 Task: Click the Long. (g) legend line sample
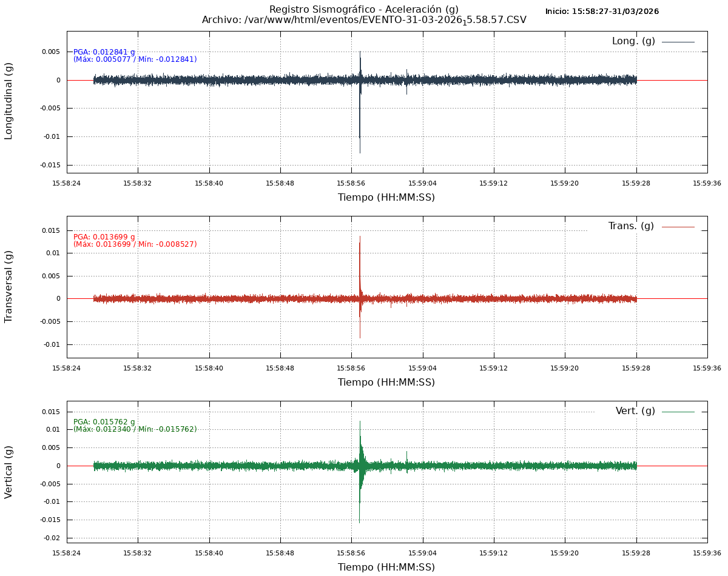pyautogui.click(x=678, y=42)
